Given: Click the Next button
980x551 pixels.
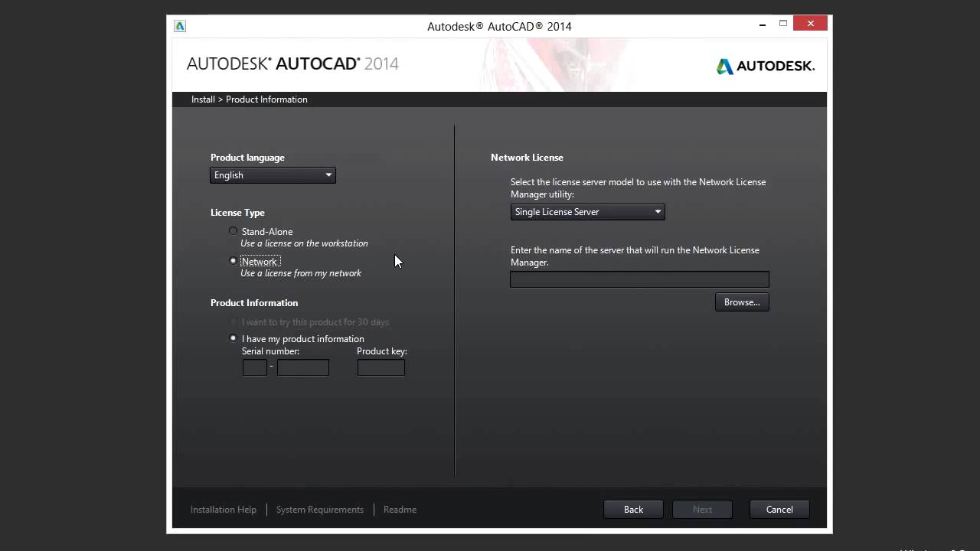Looking at the screenshot, I should pyautogui.click(x=702, y=510).
